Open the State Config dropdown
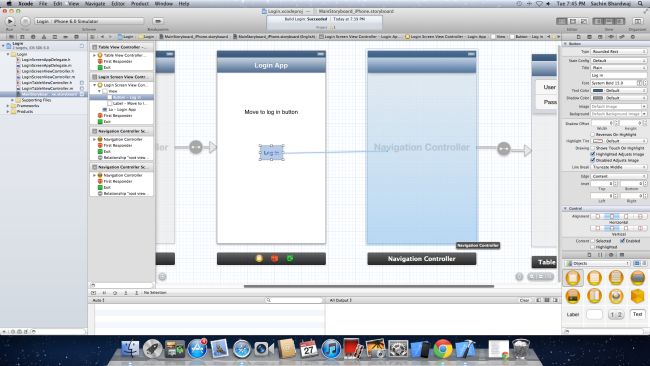Viewport: 650px width, 366px height. tap(618, 61)
